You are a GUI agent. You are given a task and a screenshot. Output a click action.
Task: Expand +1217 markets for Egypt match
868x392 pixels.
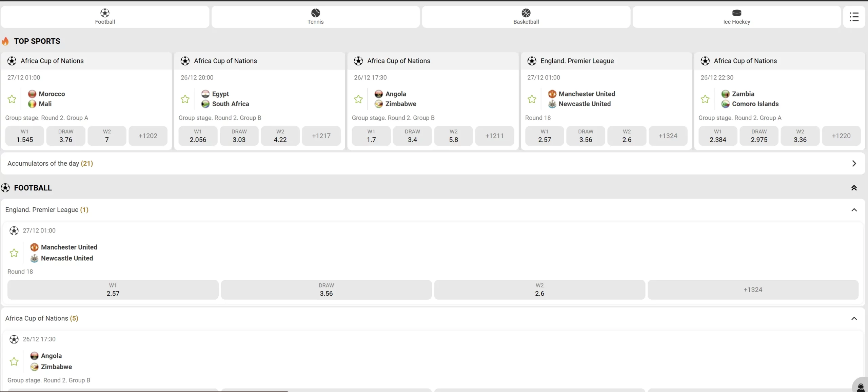[321, 136]
